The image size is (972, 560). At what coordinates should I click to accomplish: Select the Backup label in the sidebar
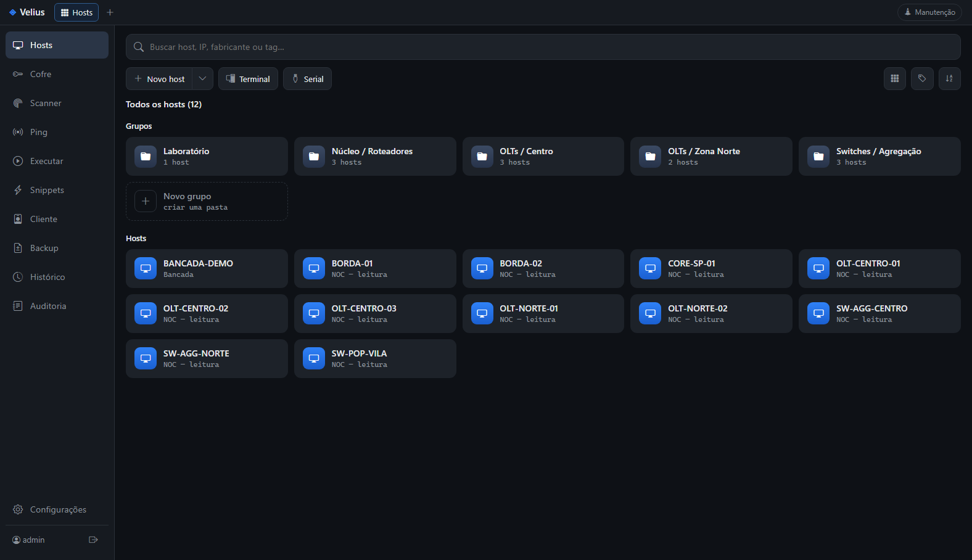(x=44, y=248)
